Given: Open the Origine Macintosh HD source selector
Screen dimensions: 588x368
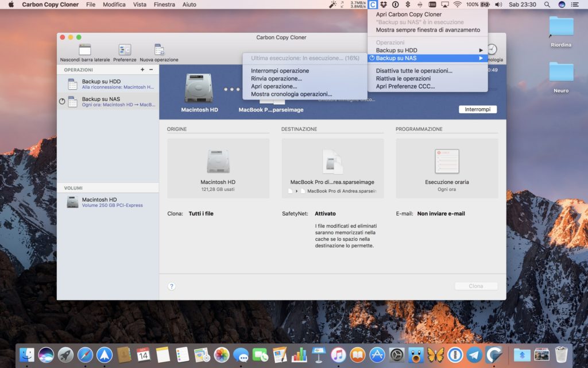Looking at the screenshot, I should tap(218, 168).
